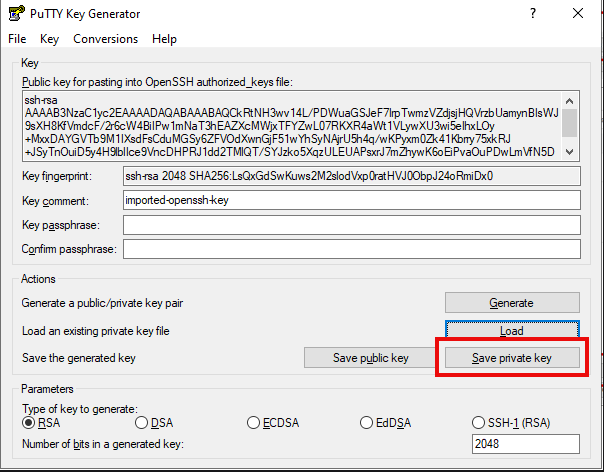Select the RSA key type
The height and width of the screenshot is (472, 604).
[x=41, y=423]
